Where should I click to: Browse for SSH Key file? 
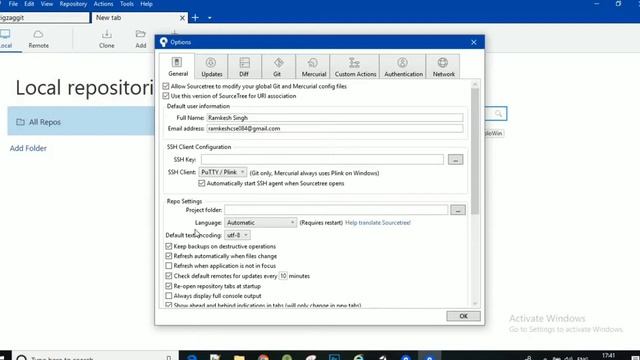456,160
